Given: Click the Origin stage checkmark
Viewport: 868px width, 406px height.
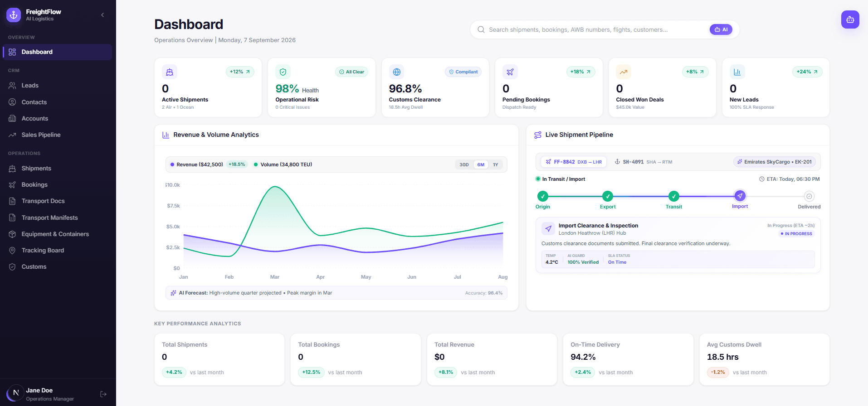Looking at the screenshot, I should [543, 196].
